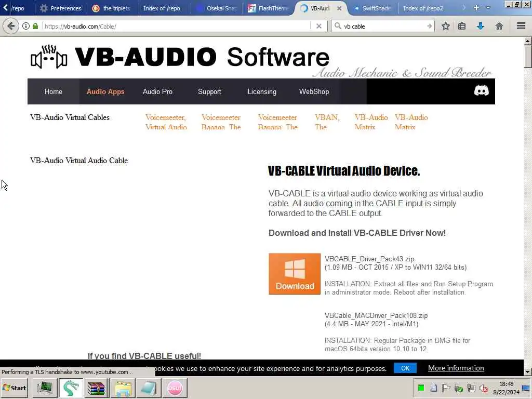Open the More information cookie link
The height and width of the screenshot is (399, 532).
point(456,368)
